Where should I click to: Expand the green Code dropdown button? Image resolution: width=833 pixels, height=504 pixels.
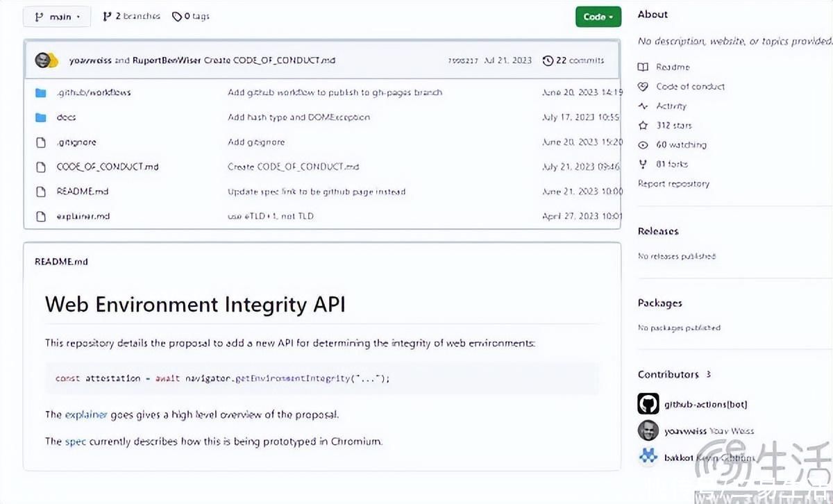(x=598, y=17)
